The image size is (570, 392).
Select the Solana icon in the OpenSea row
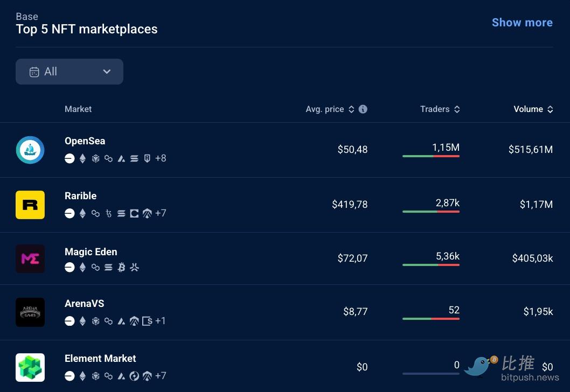134,158
